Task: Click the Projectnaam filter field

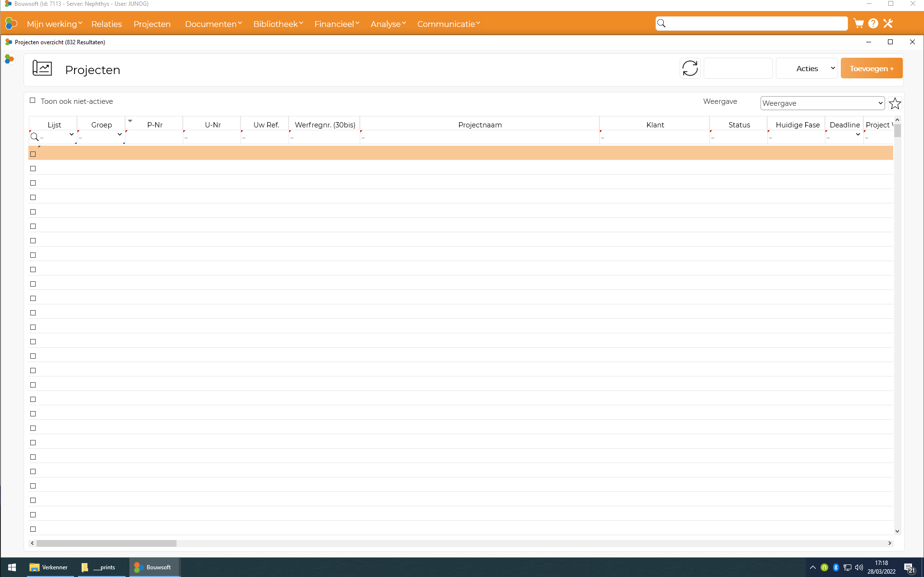Action: 480,137
